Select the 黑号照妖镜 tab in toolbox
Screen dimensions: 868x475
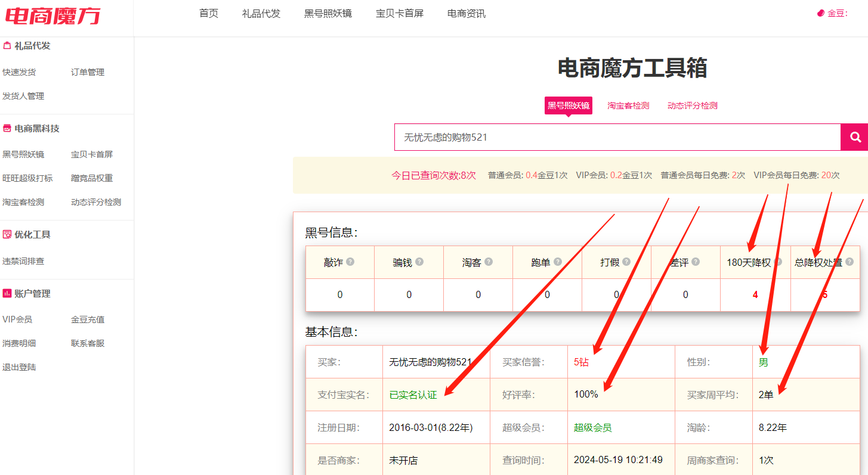[568, 105]
